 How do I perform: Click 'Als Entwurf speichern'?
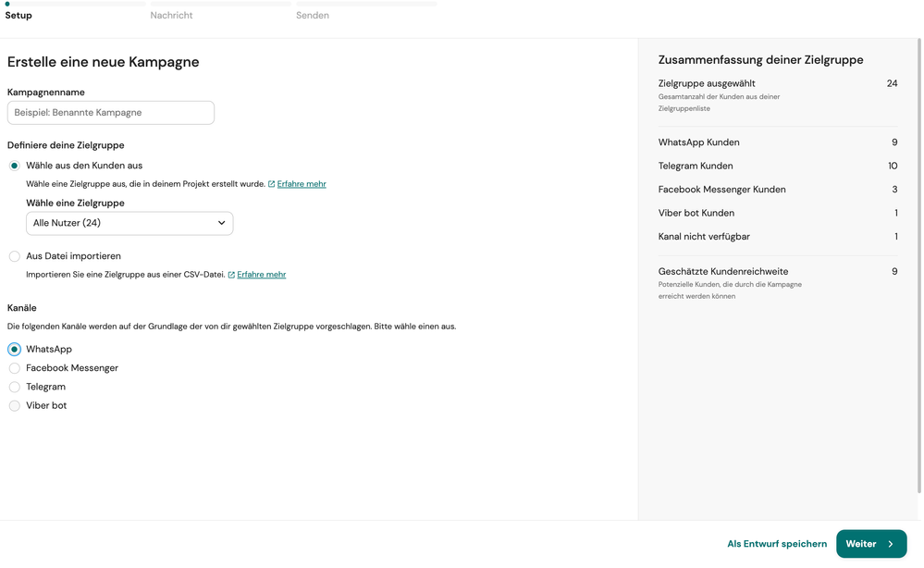(777, 544)
